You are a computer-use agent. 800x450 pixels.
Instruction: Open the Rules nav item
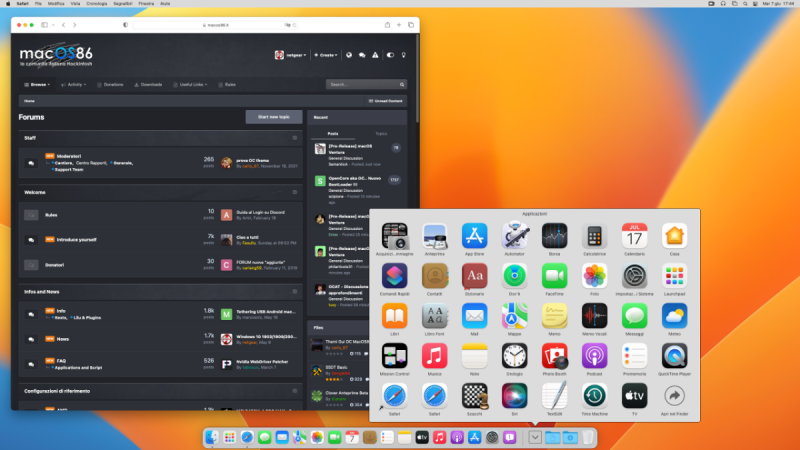coord(227,85)
